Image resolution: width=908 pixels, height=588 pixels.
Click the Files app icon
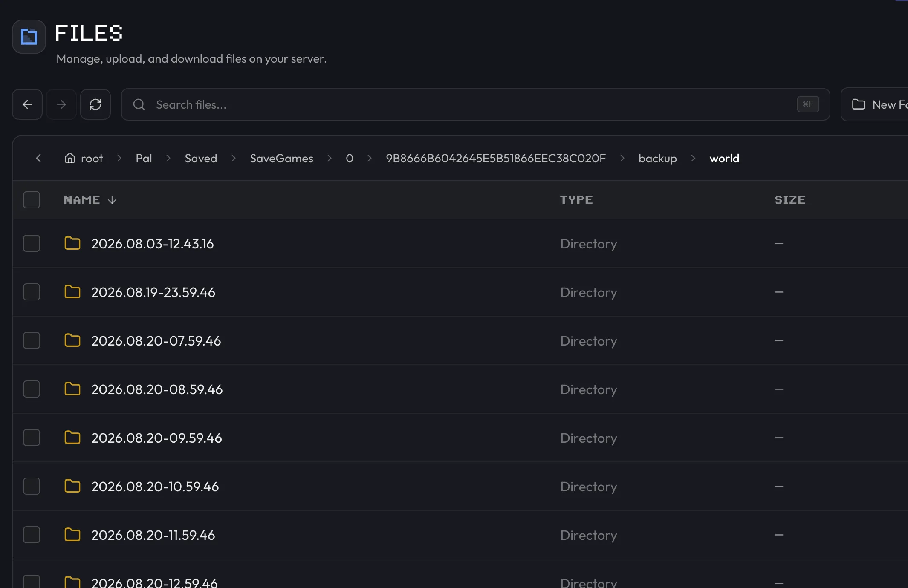click(x=29, y=37)
